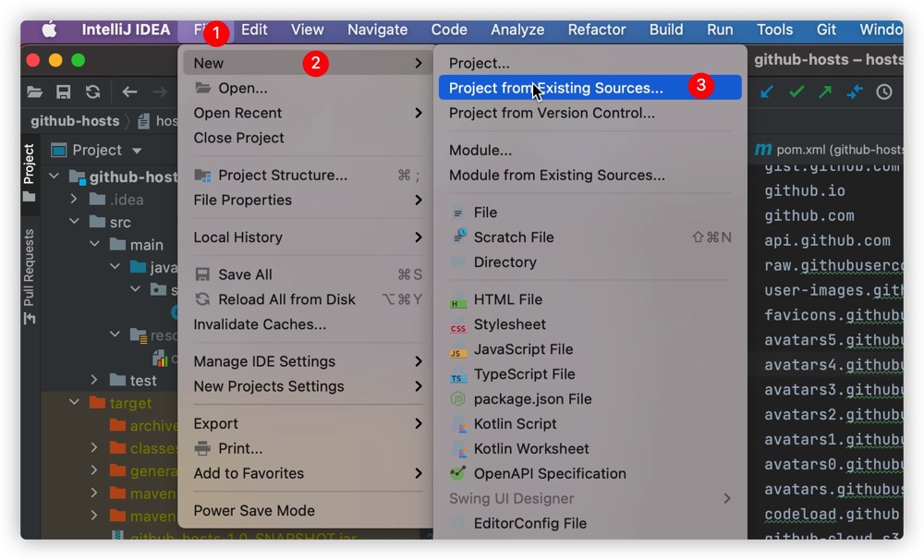Click Invalidate Caches... entry

coord(260,324)
